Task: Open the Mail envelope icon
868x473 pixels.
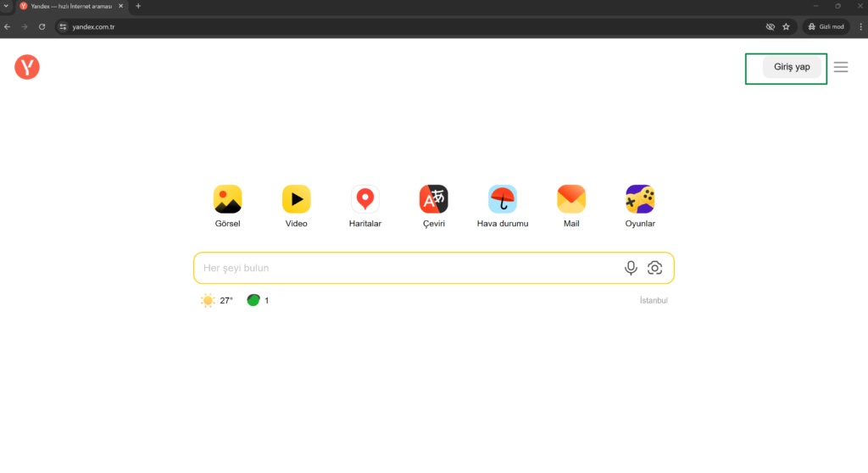Action: click(571, 199)
